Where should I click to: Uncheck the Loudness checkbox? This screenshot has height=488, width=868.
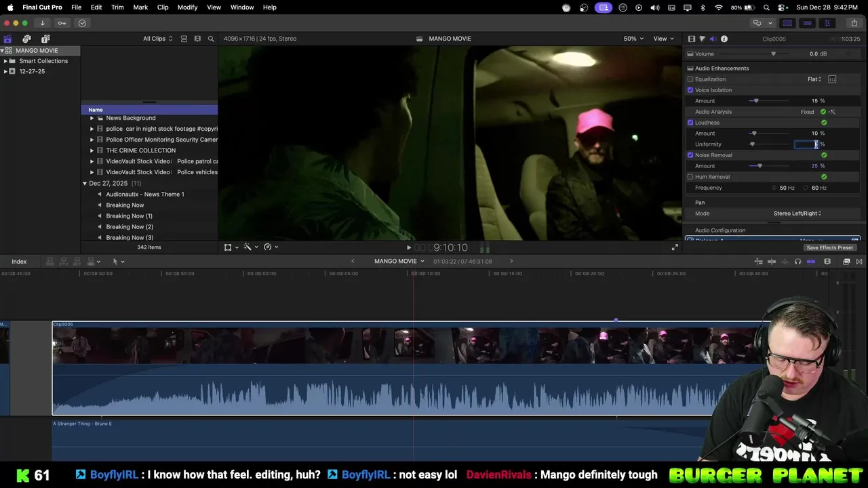[x=690, y=123]
